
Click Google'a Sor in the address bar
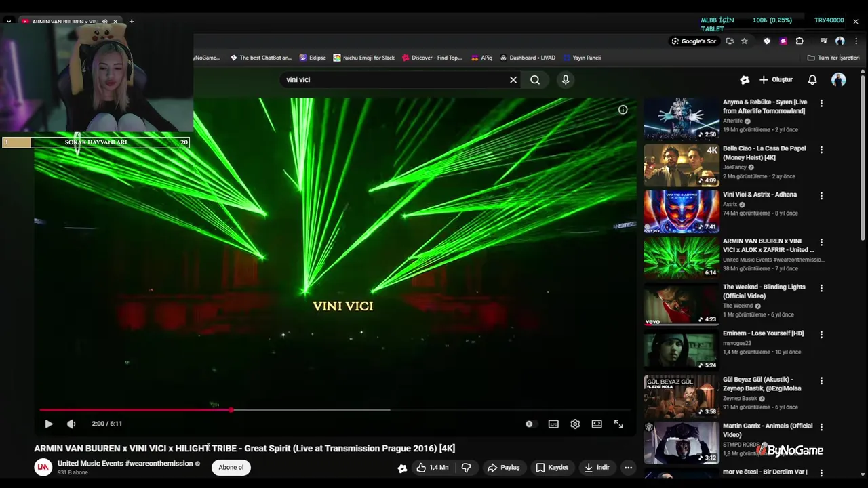pos(694,41)
